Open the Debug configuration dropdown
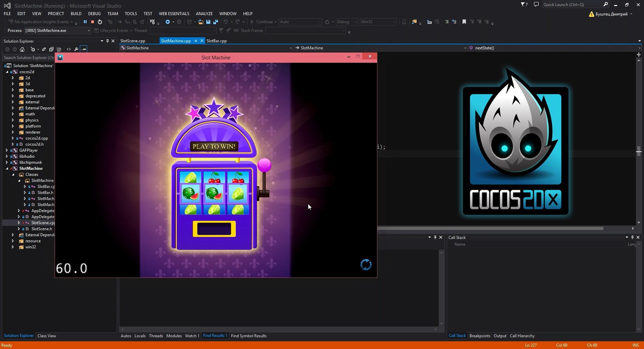The width and height of the screenshot is (644, 349). coord(355,22)
